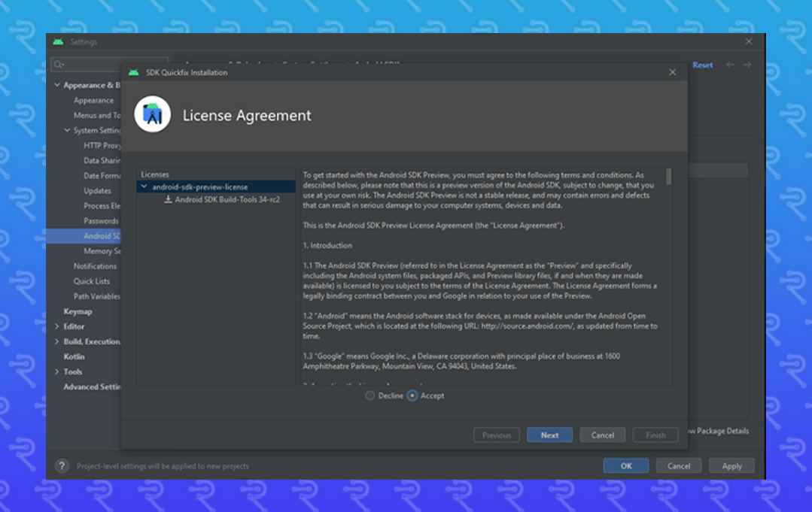This screenshot has height=512, width=812.
Task: Expand the Tools section in the sidebar
Action: pos(58,371)
